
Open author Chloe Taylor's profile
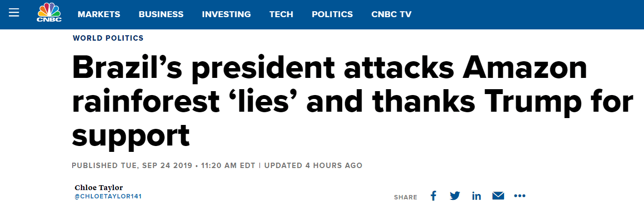(x=99, y=188)
